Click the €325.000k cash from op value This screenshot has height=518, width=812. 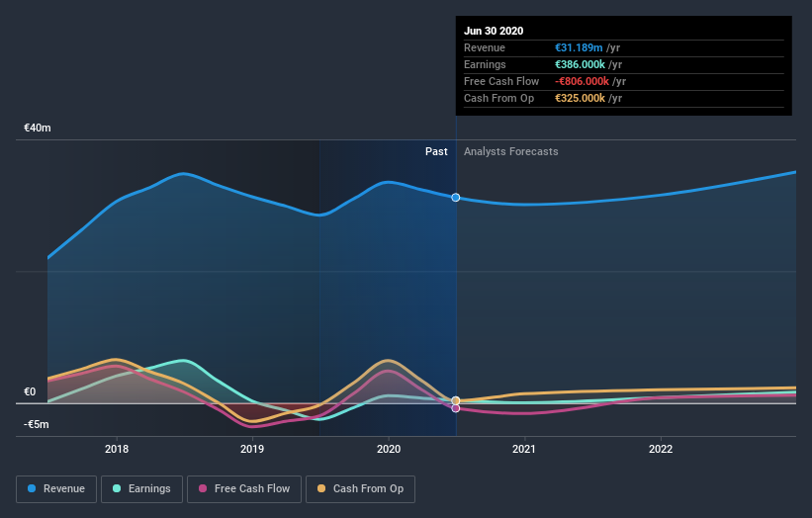pos(580,98)
